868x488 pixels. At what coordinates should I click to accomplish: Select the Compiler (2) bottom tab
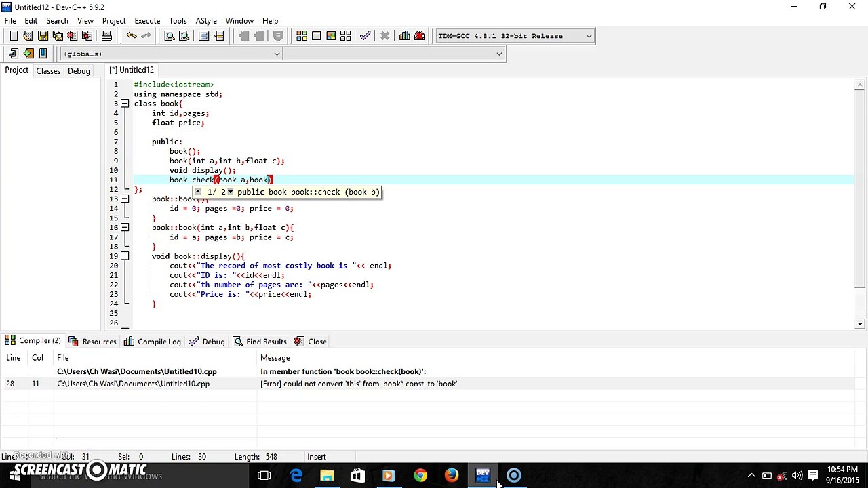(x=33, y=341)
